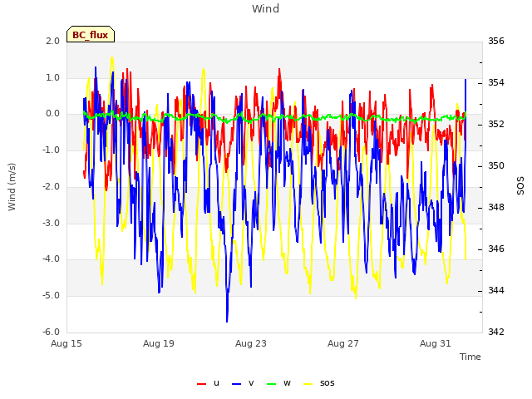Screen dimensions: 532x399
Task: Select the 'u' legend label
Action: pos(216,383)
